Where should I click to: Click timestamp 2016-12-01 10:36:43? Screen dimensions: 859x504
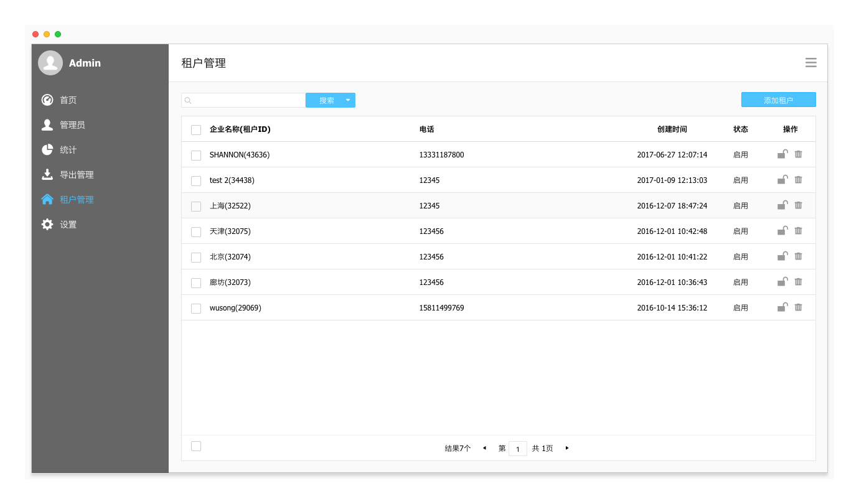tap(672, 282)
